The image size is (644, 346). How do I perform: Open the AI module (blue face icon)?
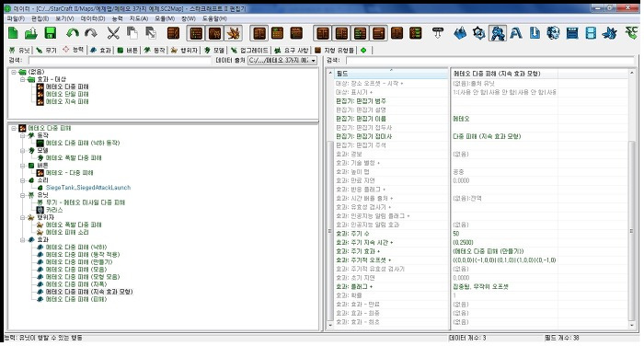[554, 33]
